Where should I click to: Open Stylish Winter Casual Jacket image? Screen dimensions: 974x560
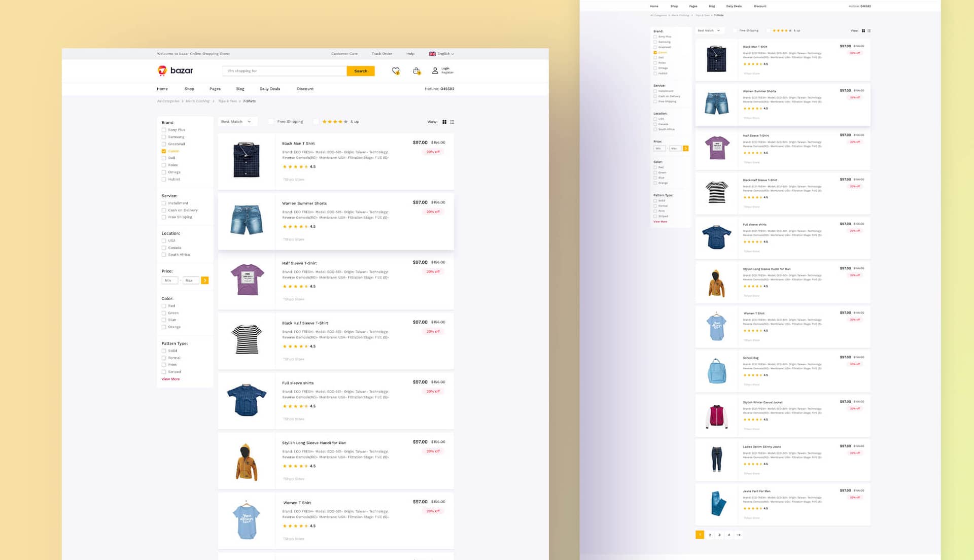(717, 416)
